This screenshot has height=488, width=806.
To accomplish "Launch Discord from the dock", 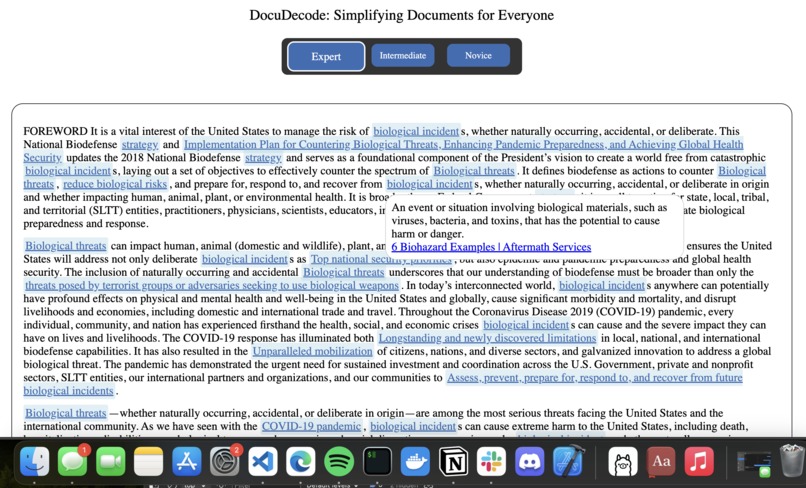I will pyautogui.click(x=529, y=461).
